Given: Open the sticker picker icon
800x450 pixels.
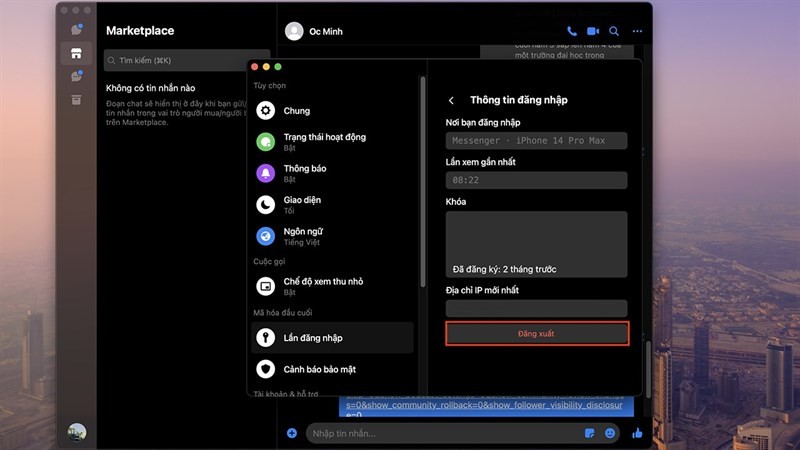Looking at the screenshot, I should click(589, 433).
